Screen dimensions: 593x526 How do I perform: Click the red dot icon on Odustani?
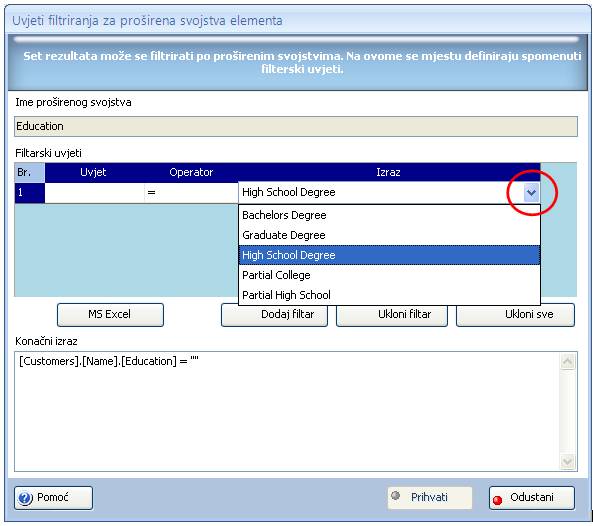[498, 500]
